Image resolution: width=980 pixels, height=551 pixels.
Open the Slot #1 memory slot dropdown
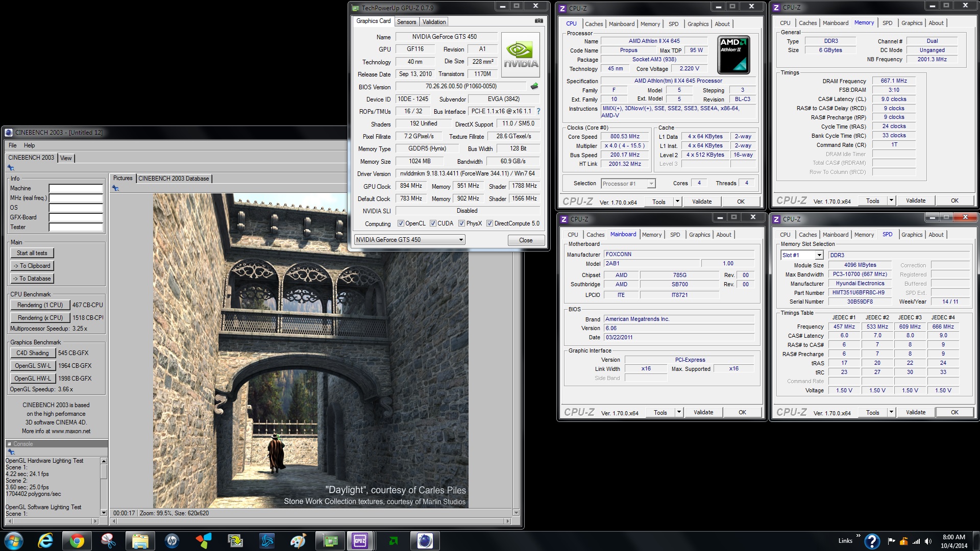tap(802, 255)
